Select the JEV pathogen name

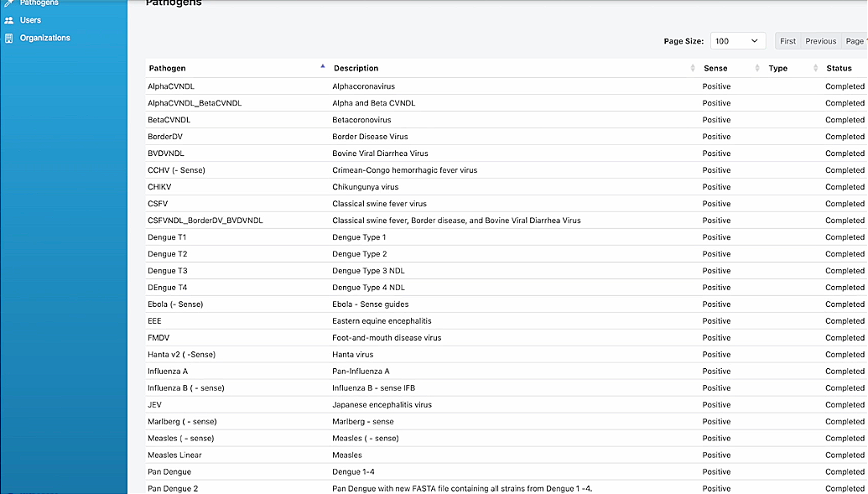point(154,405)
